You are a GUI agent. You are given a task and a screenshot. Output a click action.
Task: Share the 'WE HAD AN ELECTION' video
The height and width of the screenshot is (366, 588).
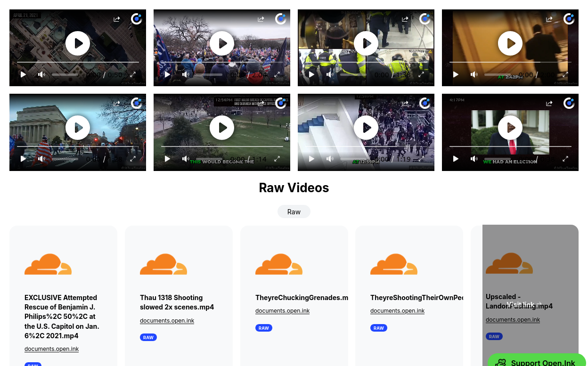click(549, 104)
